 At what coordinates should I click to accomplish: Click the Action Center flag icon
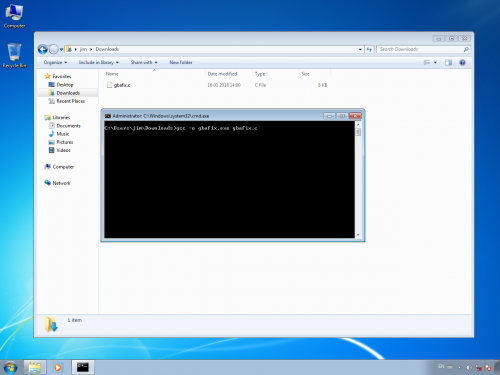click(488, 368)
